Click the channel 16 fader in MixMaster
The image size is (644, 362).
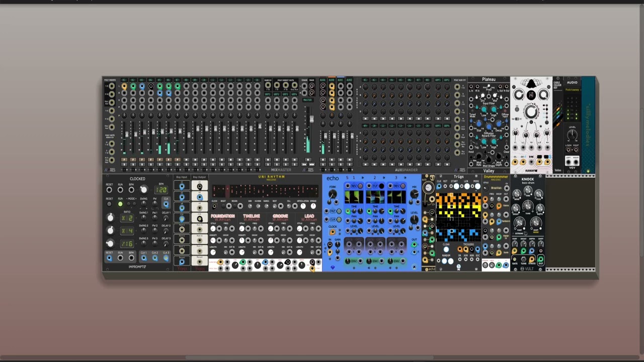click(x=260, y=126)
